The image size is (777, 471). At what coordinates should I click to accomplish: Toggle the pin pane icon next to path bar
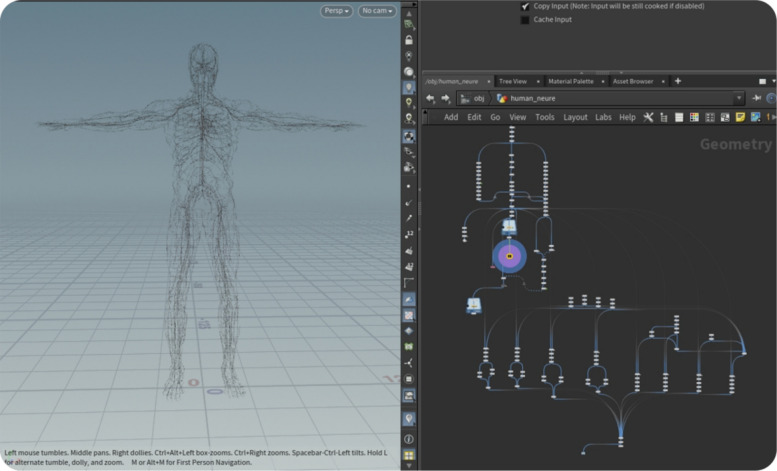click(757, 98)
